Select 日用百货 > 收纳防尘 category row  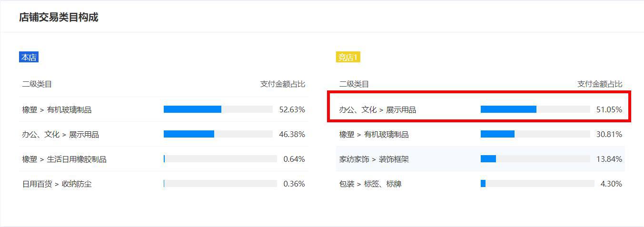tap(164, 184)
